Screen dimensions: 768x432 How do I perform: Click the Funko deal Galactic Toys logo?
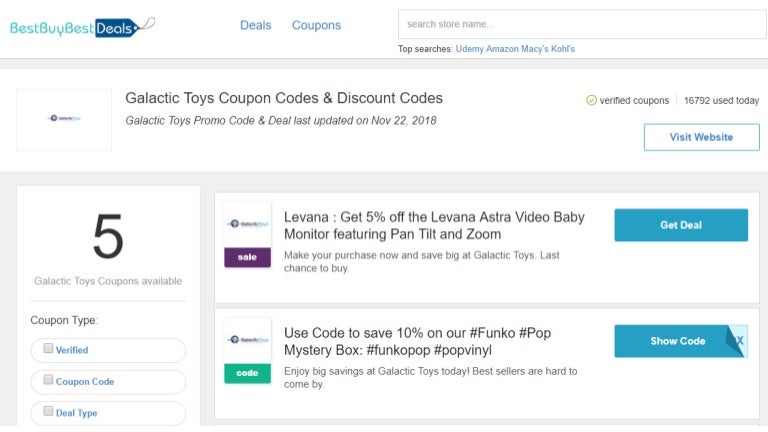click(x=247, y=341)
